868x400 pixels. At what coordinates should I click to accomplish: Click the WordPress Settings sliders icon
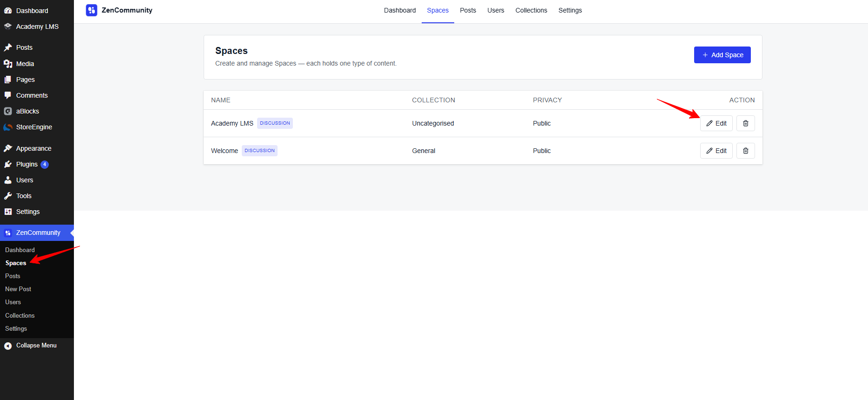tap(8, 212)
